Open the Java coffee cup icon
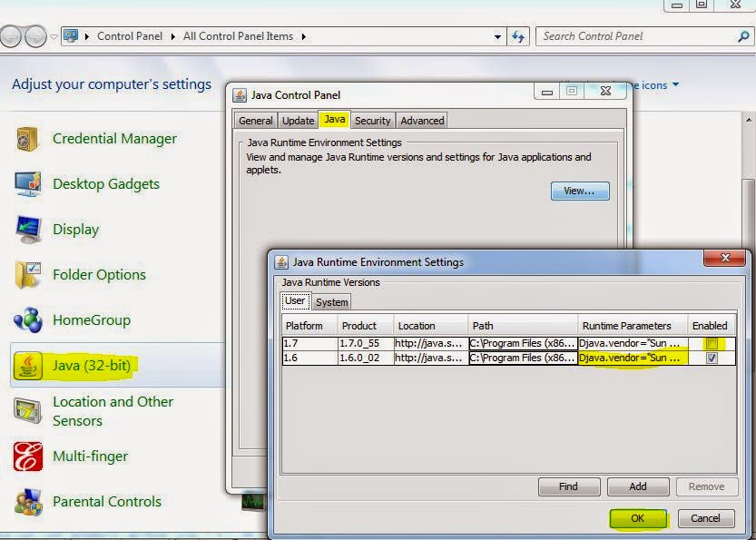The image size is (756, 540). pos(28,366)
